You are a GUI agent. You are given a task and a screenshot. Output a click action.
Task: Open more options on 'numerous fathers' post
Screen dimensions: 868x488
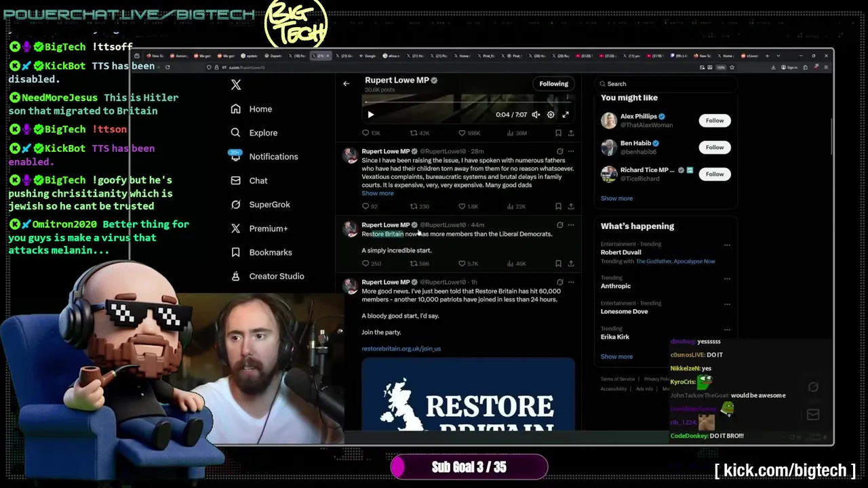(571, 151)
